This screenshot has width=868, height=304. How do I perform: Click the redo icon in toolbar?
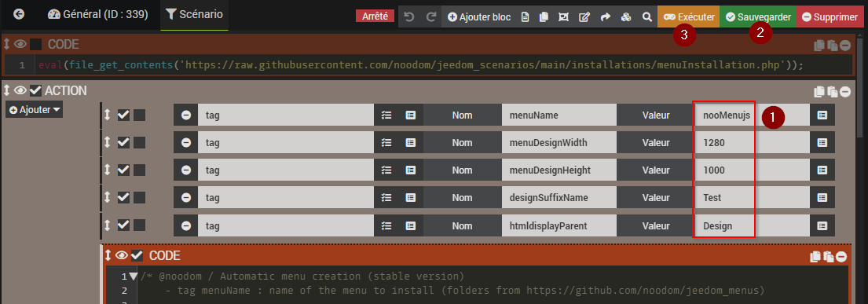tap(430, 16)
